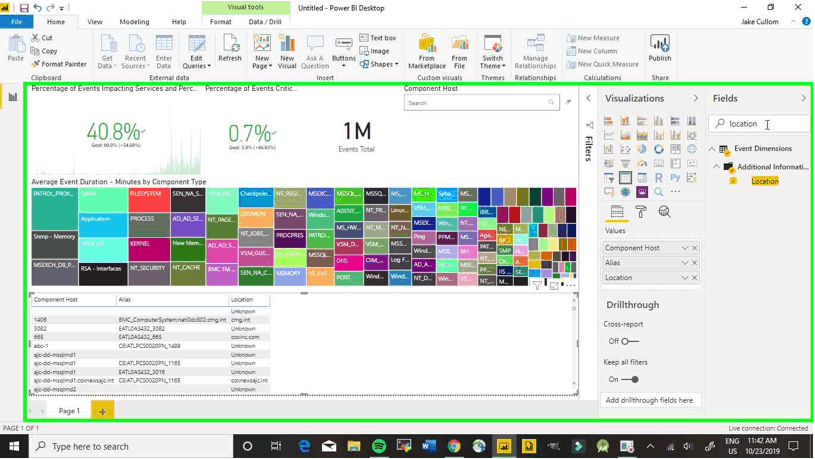Image resolution: width=815 pixels, height=459 pixels.
Task: Select the Map globe visualization
Action: coord(692,149)
